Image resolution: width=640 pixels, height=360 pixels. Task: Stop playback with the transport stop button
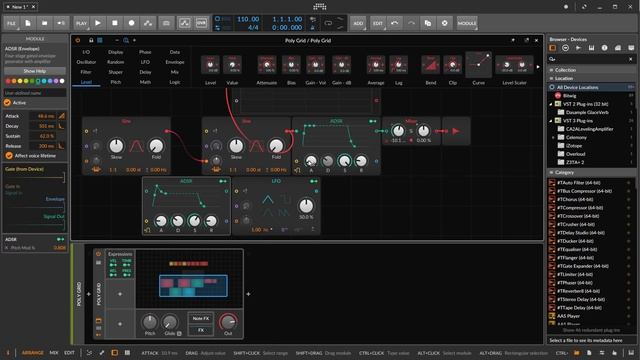click(x=115, y=23)
